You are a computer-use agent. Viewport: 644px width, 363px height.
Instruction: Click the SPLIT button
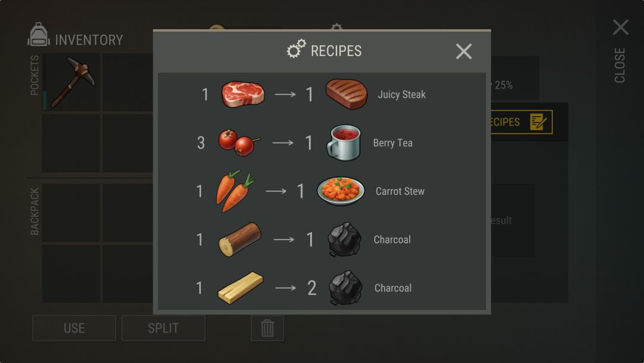coord(163,328)
